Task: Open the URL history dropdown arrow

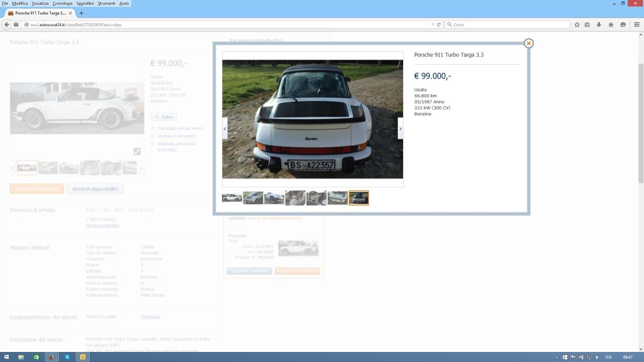Action: point(433,25)
